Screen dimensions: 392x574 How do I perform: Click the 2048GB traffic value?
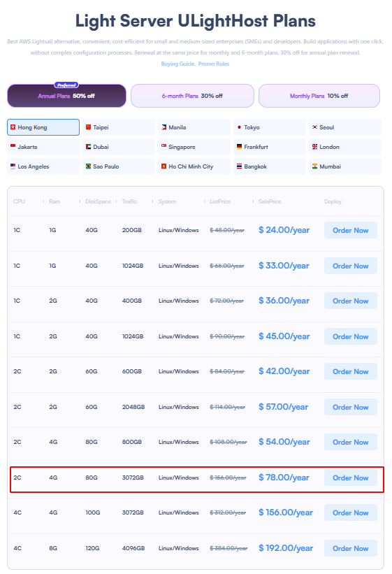(x=133, y=407)
